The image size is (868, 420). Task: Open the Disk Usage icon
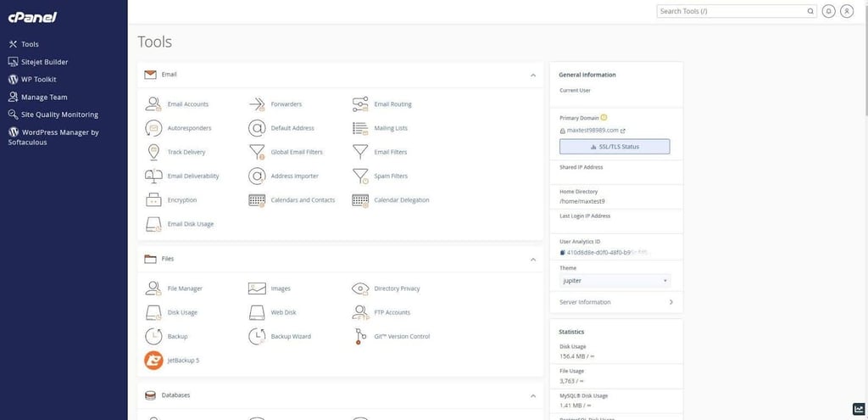153,312
